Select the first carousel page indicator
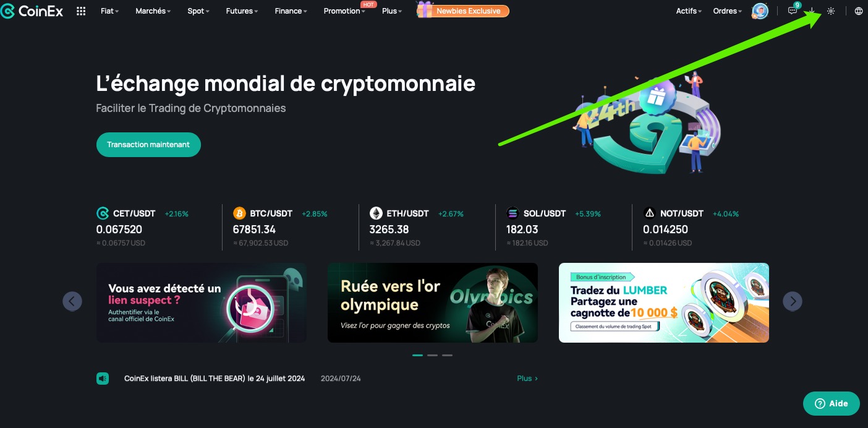Screen dimensions: 868x428 click(x=417, y=355)
